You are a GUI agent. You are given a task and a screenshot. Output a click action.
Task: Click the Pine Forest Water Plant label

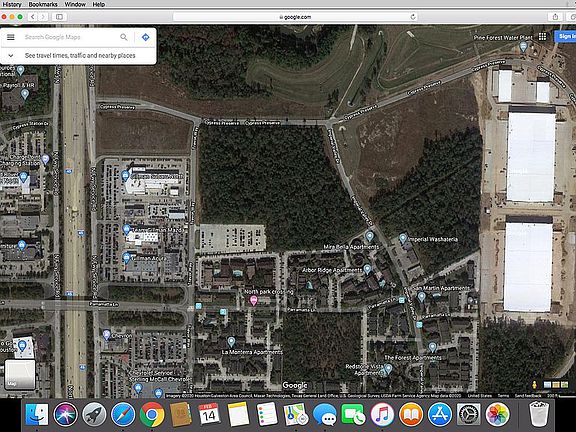coord(503,37)
